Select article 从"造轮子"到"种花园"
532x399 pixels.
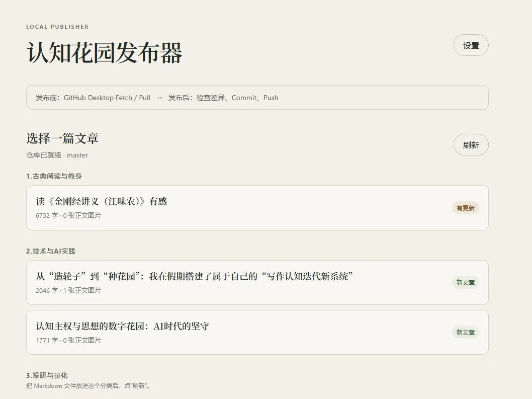tap(257, 283)
